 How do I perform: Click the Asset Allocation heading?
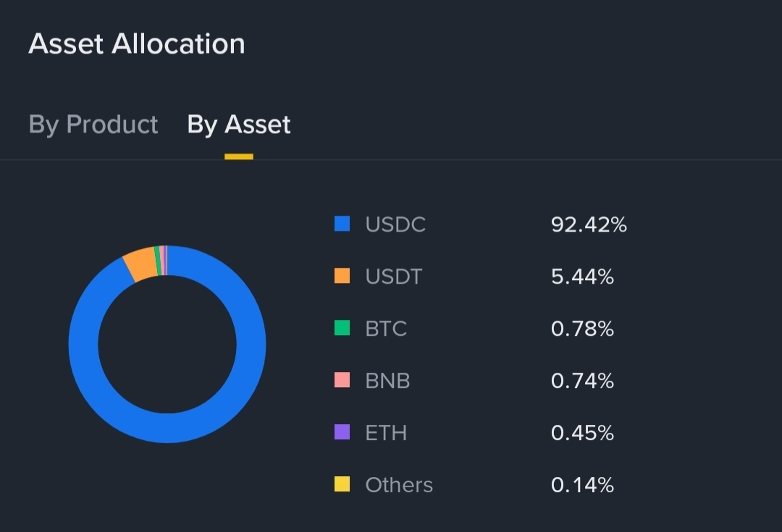pyautogui.click(x=137, y=44)
